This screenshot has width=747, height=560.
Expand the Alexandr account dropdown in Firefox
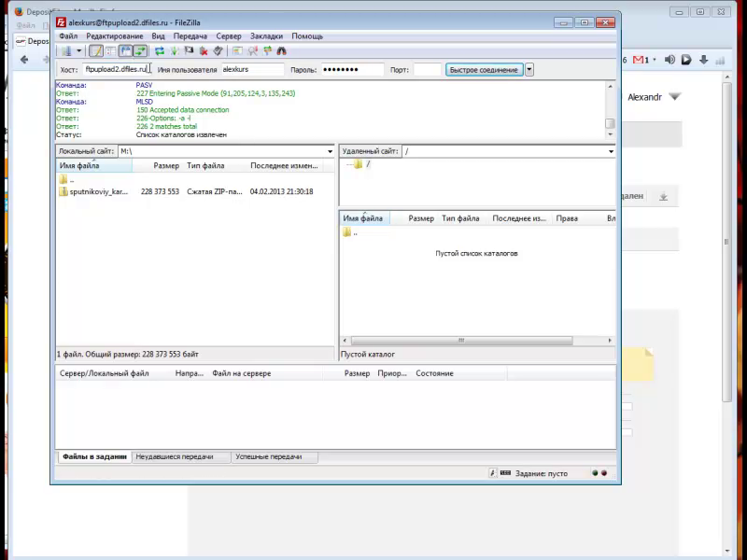[x=674, y=97]
